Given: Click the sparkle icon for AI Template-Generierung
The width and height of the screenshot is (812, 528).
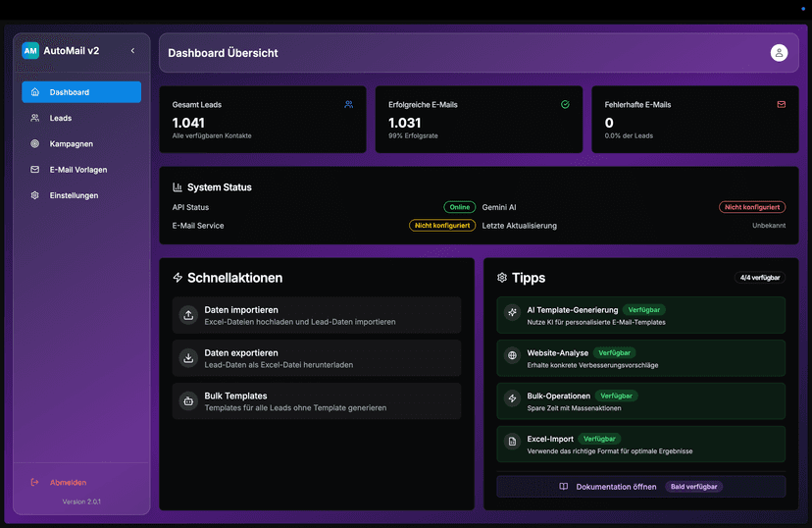Looking at the screenshot, I should click(511, 313).
